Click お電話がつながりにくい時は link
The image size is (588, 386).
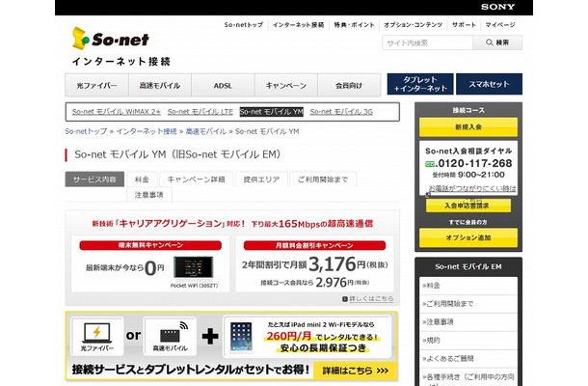pos(472,188)
